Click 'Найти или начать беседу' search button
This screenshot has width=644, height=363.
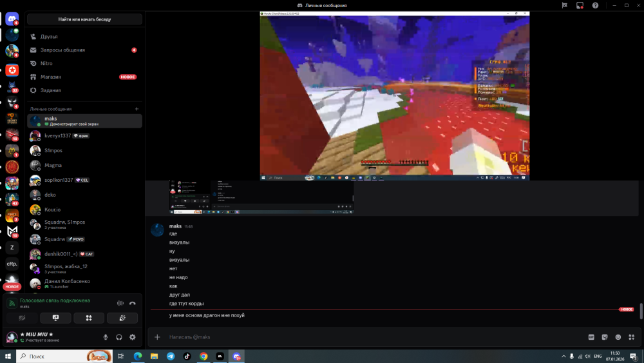[84, 19]
